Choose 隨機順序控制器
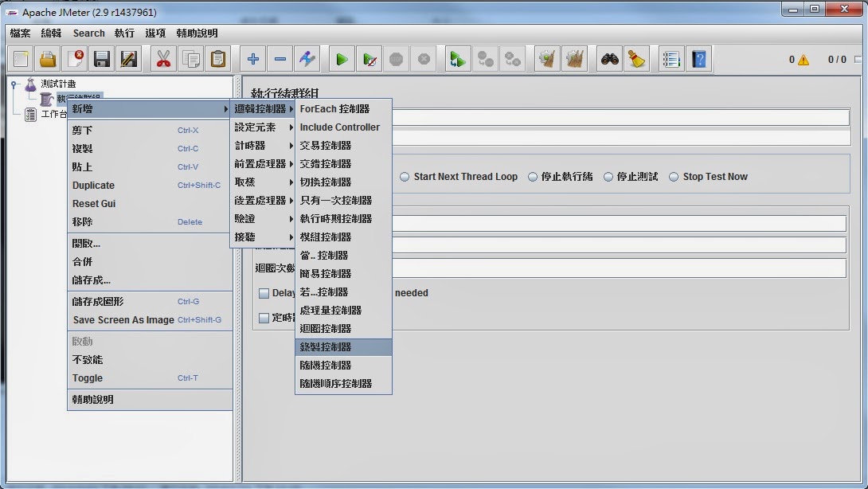The width and height of the screenshot is (868, 489). [x=344, y=384]
